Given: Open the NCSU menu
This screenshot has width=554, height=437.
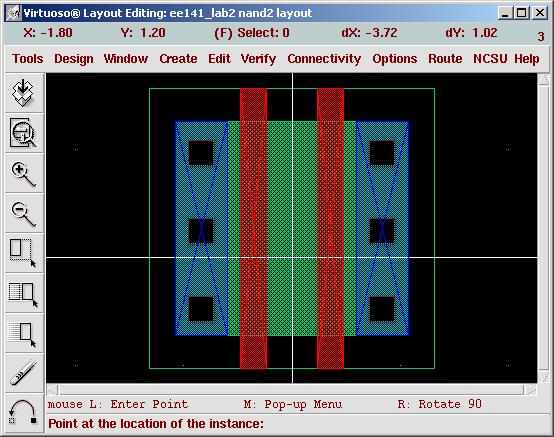Looking at the screenshot, I should (490, 59).
